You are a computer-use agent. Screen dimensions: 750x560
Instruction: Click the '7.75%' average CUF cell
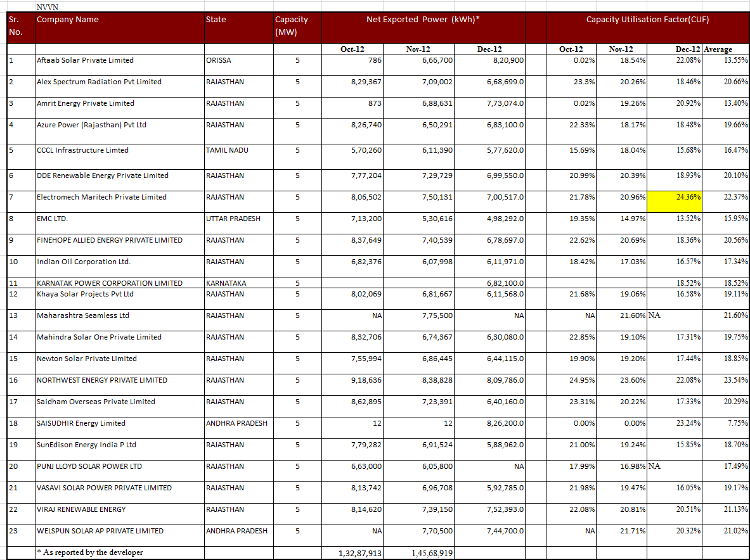tap(726, 427)
